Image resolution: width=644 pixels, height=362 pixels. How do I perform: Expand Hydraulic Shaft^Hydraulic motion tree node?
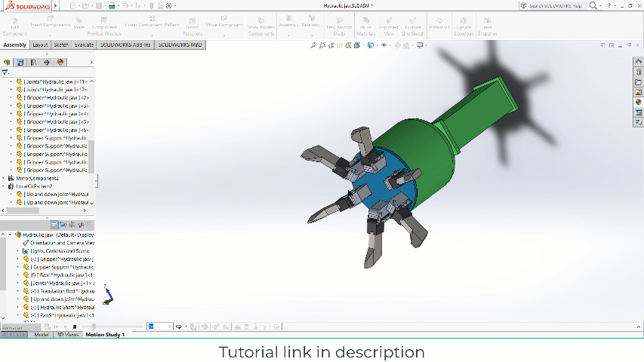[x=17, y=307]
